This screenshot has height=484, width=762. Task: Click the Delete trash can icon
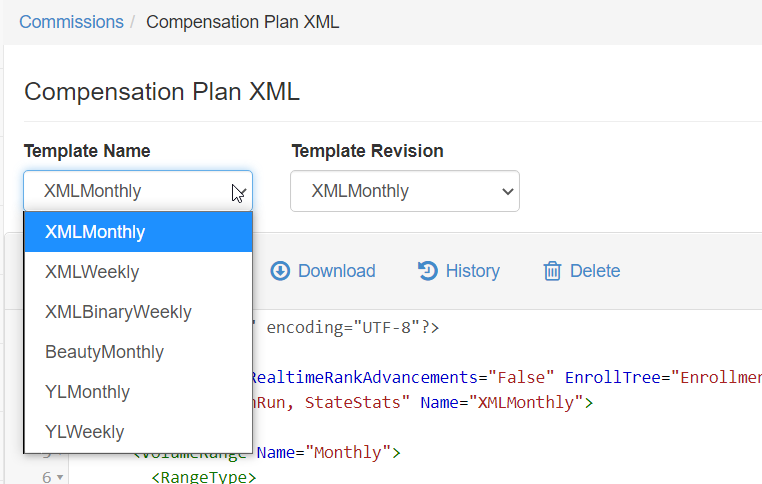[x=552, y=271]
